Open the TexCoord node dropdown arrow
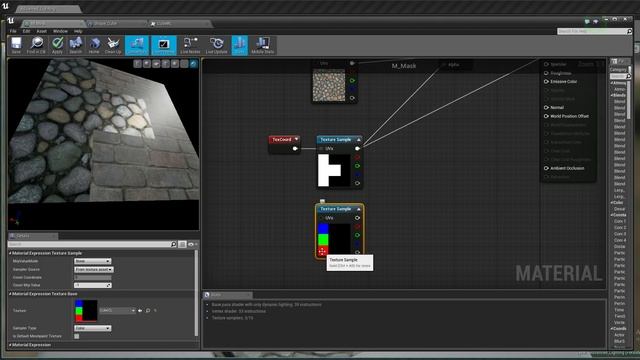The width and height of the screenshot is (640, 360). click(296, 139)
